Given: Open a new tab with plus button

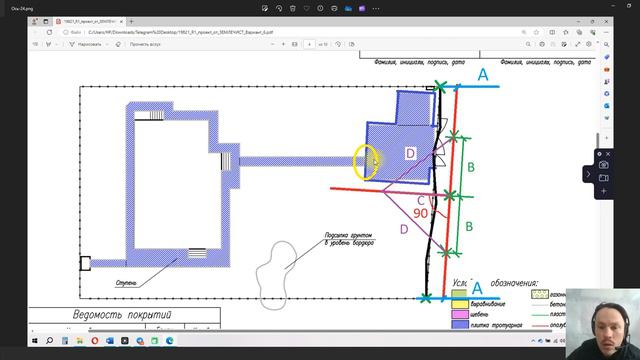Looking at the screenshot, I should [131, 21].
